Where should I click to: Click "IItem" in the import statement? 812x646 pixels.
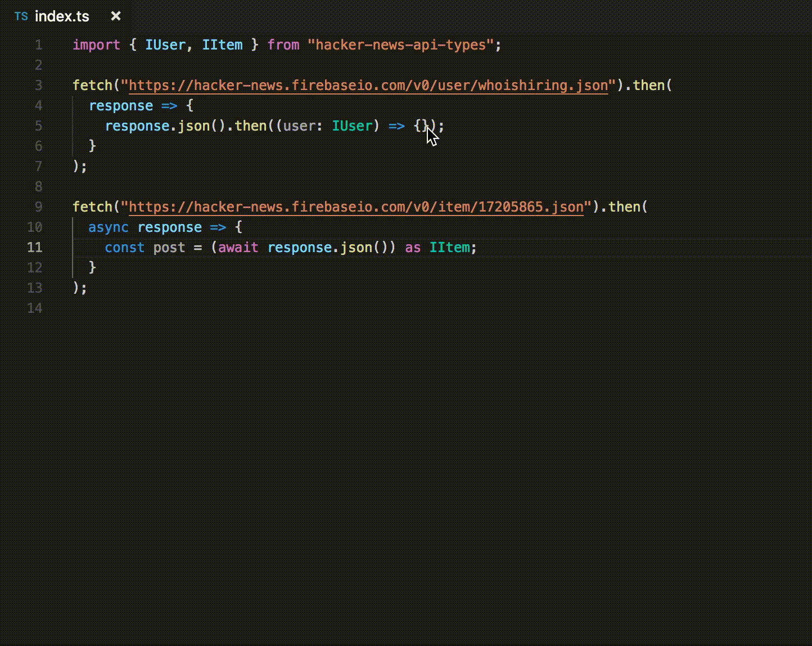click(x=222, y=45)
